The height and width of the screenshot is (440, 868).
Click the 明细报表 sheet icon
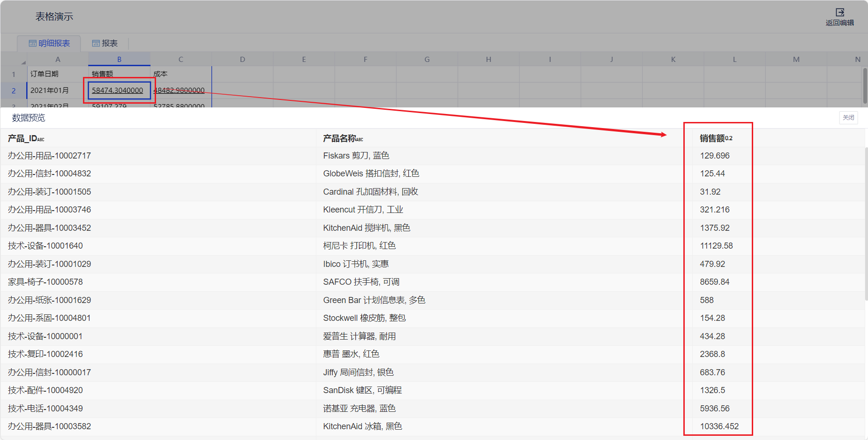[32, 43]
